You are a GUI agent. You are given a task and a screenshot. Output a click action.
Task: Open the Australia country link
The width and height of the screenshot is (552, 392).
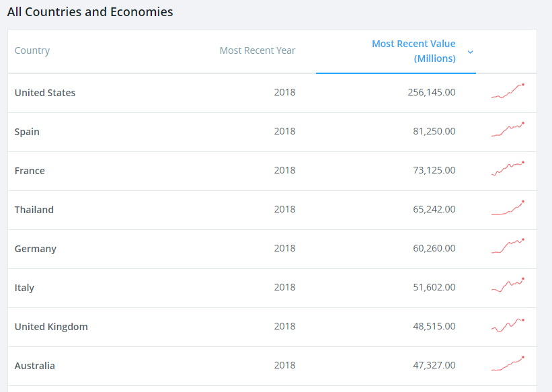click(x=34, y=366)
